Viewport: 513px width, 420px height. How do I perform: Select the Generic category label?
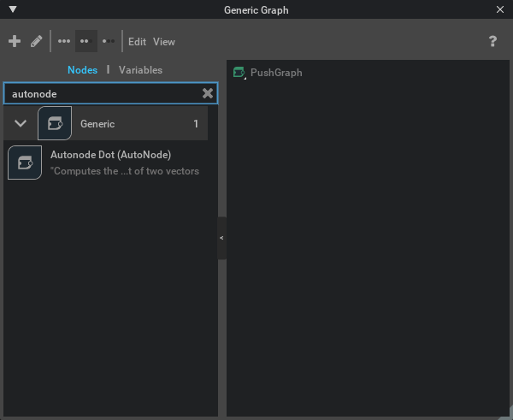point(97,124)
